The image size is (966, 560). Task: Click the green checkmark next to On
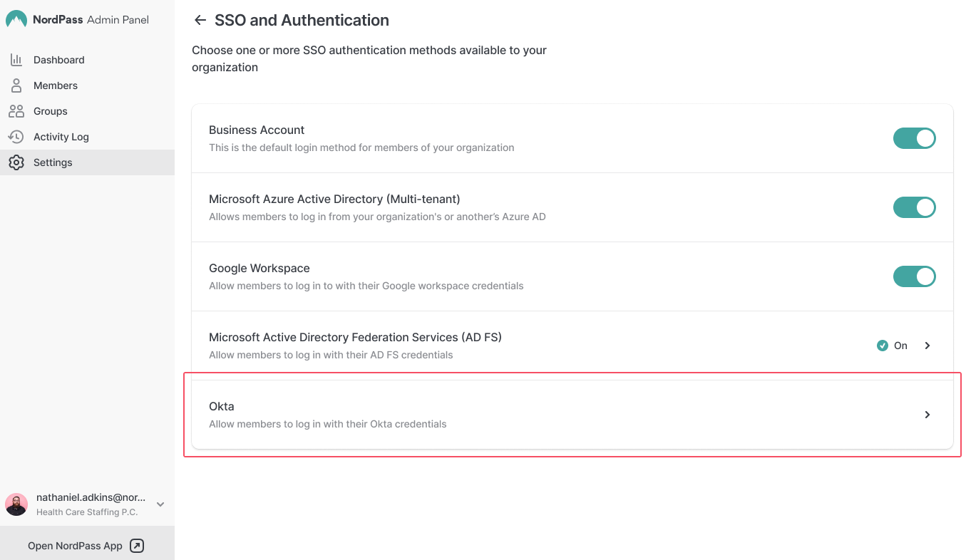[883, 346]
